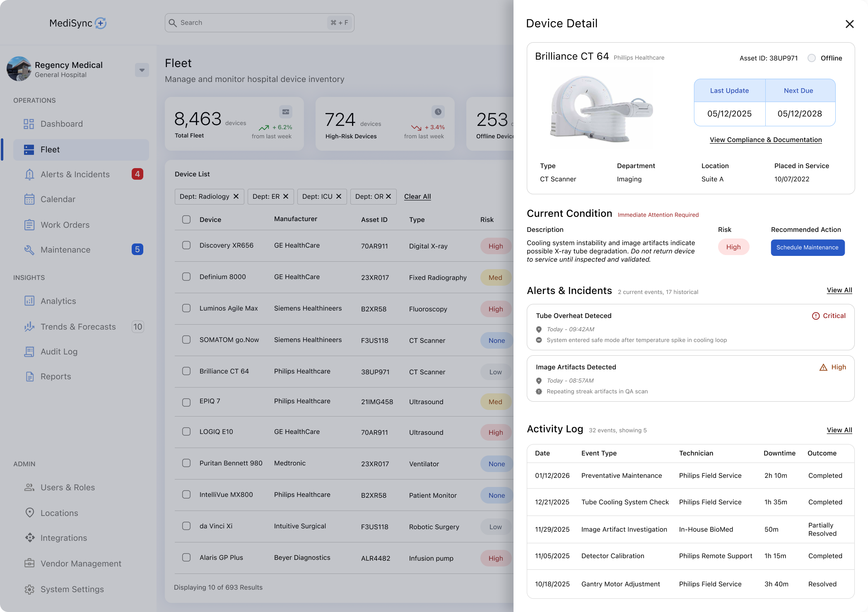Click the Maintenance wrench icon
Screen dimensions: 868x612
pos(29,250)
